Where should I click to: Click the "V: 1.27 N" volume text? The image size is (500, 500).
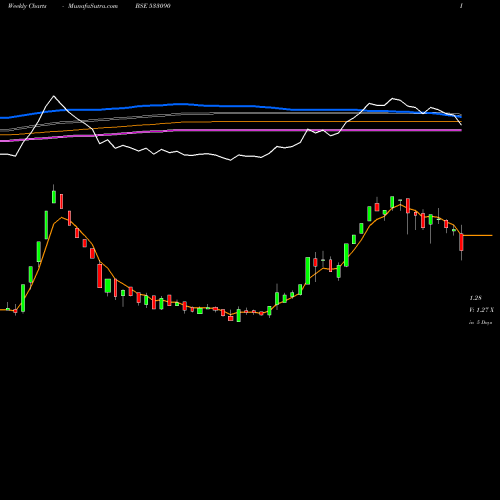pyautogui.click(x=481, y=310)
